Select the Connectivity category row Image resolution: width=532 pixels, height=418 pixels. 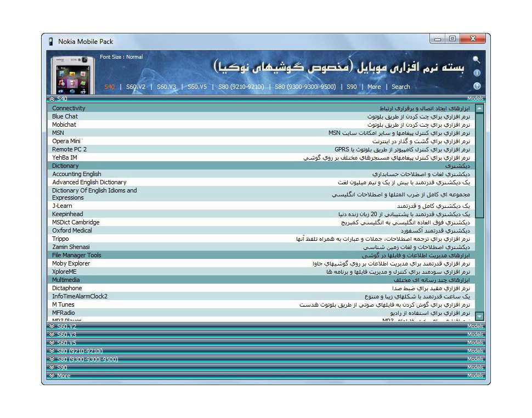click(261, 108)
